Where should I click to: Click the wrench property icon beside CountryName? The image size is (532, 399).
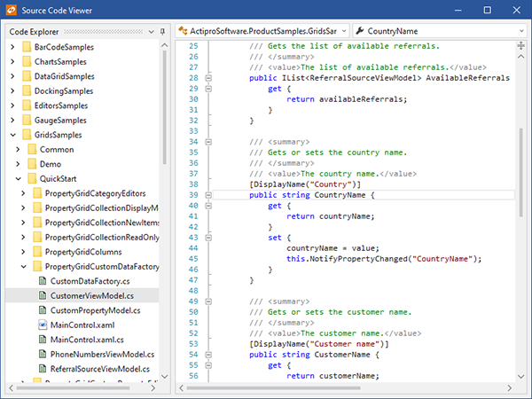point(360,31)
